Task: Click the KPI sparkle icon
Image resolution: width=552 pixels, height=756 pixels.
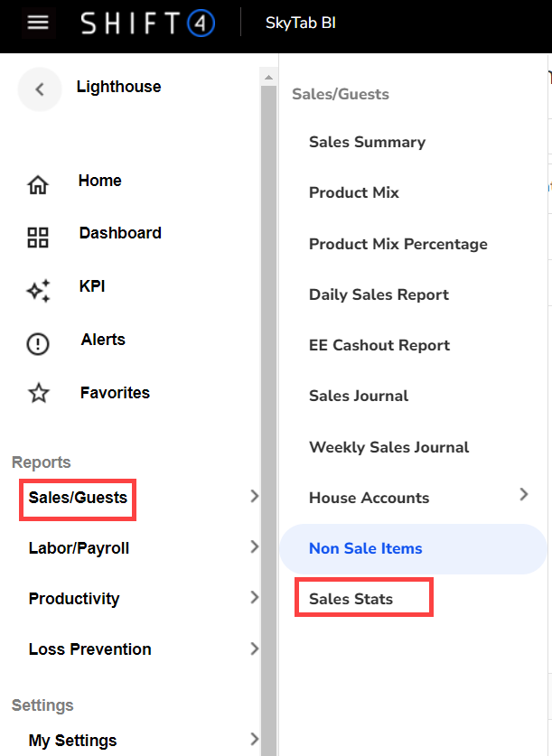Action: point(38,291)
